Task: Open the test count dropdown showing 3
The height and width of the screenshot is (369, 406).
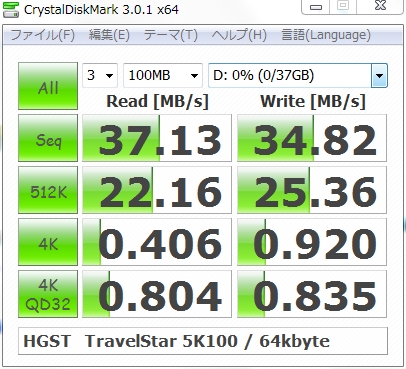Action: point(100,75)
